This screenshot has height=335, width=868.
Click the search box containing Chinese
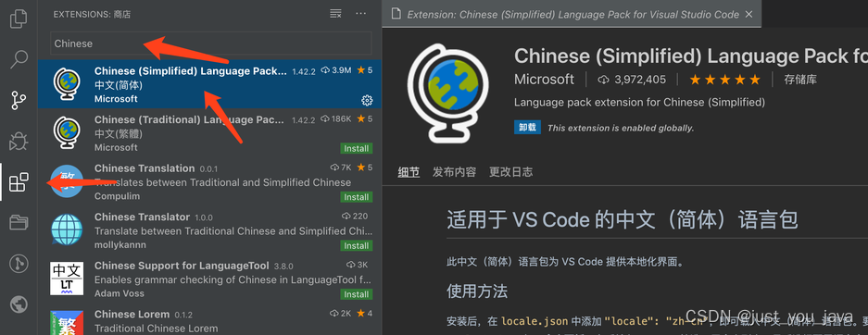click(211, 43)
